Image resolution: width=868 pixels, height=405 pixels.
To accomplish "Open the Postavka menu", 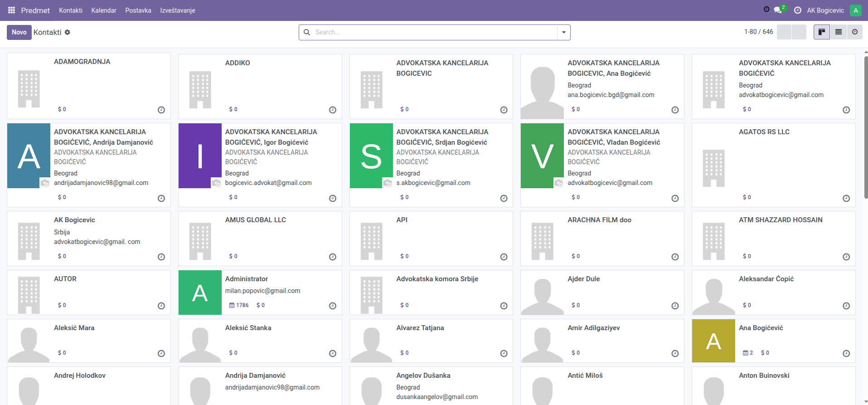I will [138, 10].
